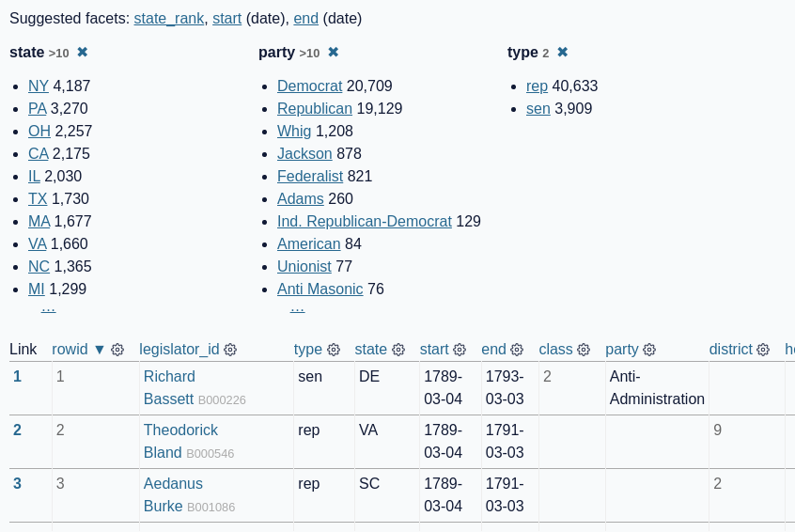Add the suggested state_rank facet
795x532 pixels.
point(169,19)
